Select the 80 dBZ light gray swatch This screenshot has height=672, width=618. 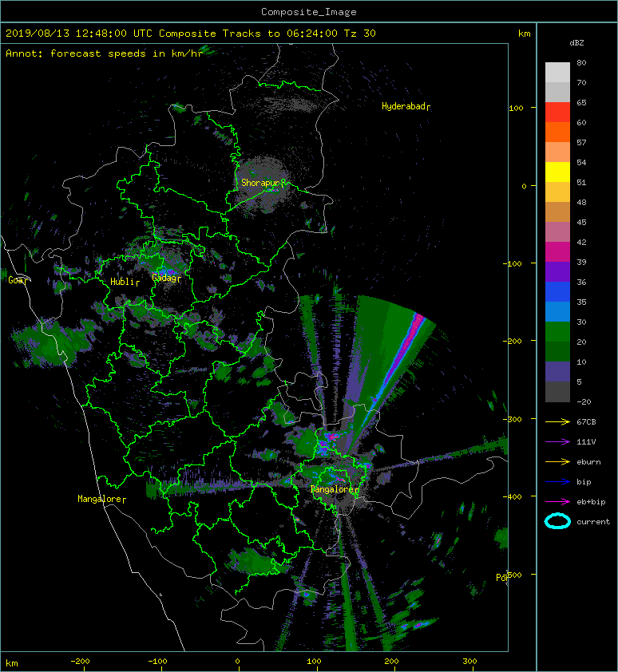click(x=557, y=72)
